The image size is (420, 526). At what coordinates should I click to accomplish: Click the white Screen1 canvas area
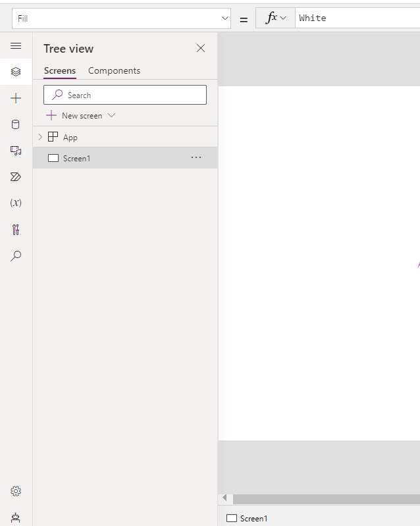click(319, 263)
